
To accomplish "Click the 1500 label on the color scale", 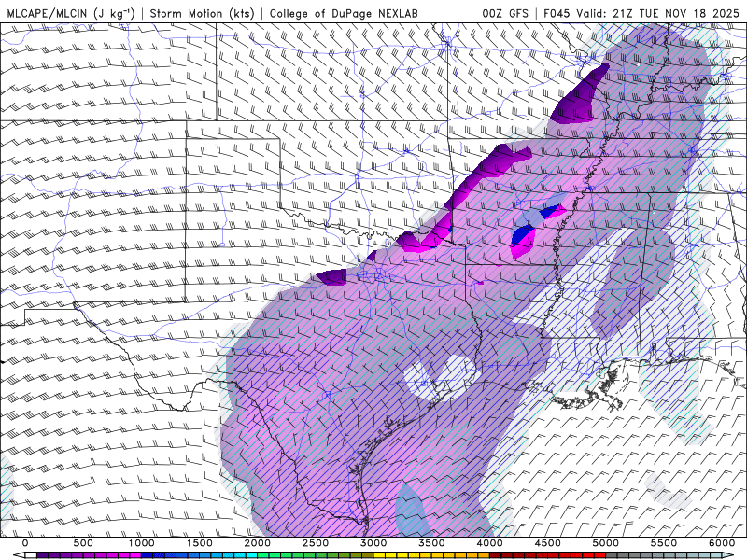I will pos(200,543).
